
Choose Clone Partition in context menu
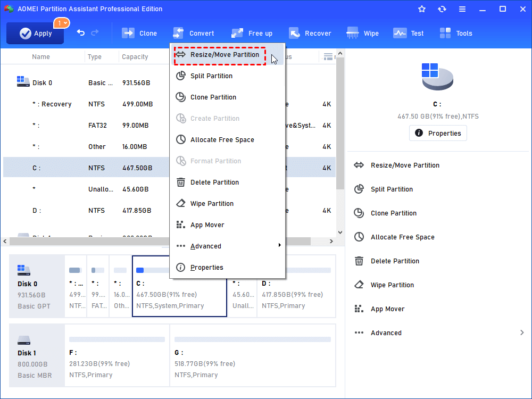[x=227, y=97]
